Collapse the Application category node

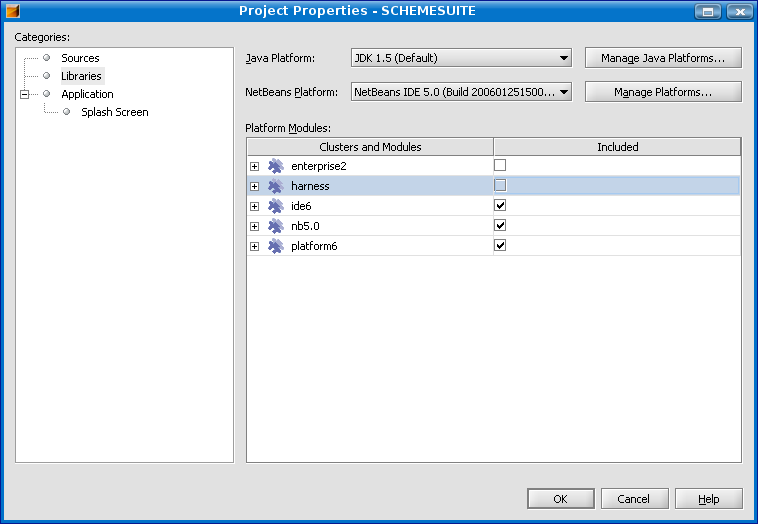(25, 94)
